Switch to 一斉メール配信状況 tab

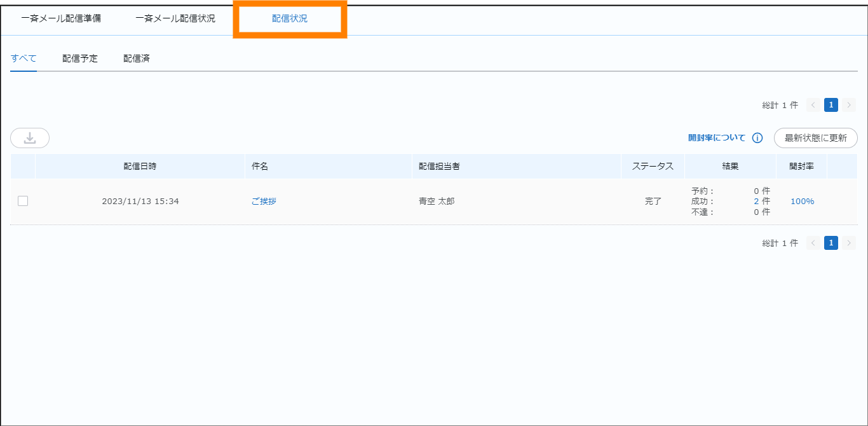175,18
